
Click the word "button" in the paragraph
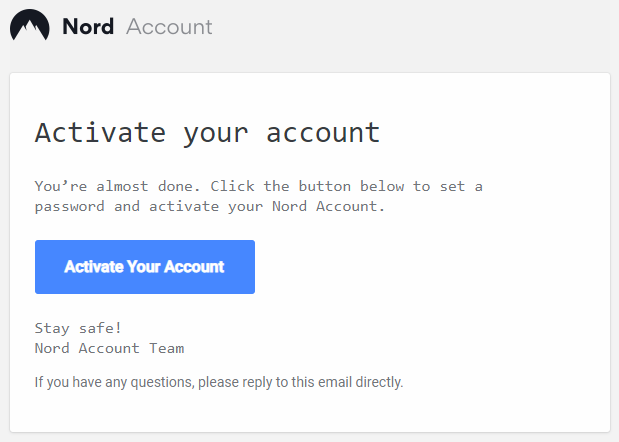(325, 186)
